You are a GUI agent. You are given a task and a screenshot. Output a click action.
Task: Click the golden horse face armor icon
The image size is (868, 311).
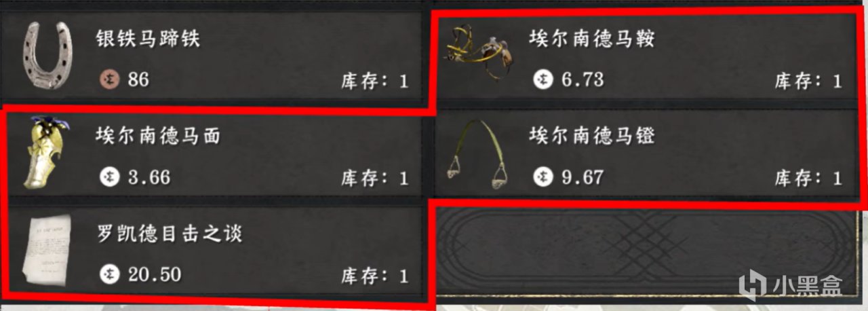46,154
